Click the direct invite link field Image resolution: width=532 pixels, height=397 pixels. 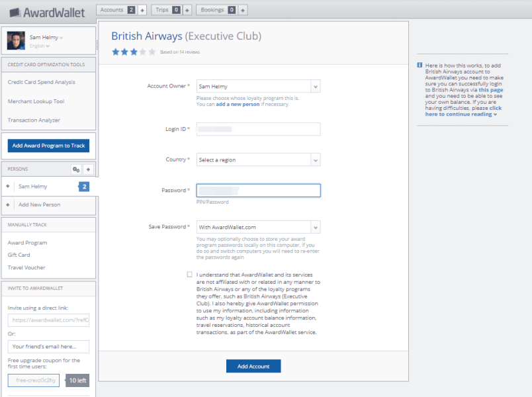[48, 320]
